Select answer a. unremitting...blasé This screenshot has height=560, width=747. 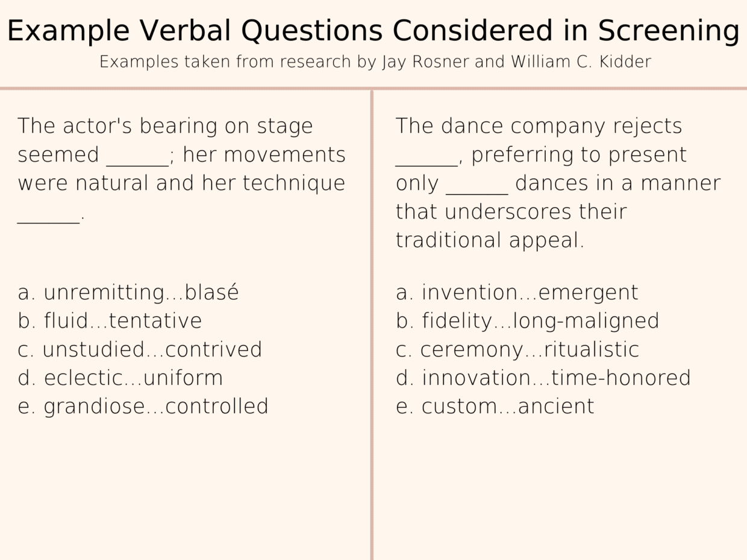(x=128, y=293)
